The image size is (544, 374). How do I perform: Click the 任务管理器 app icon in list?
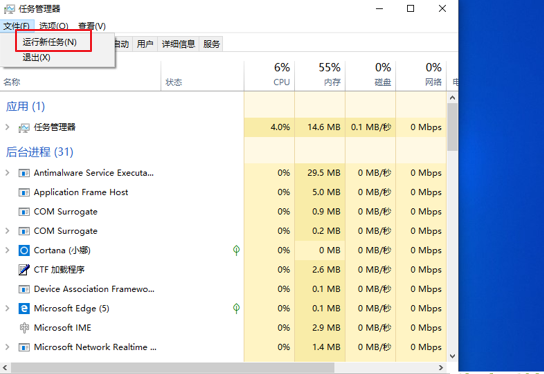pos(24,128)
